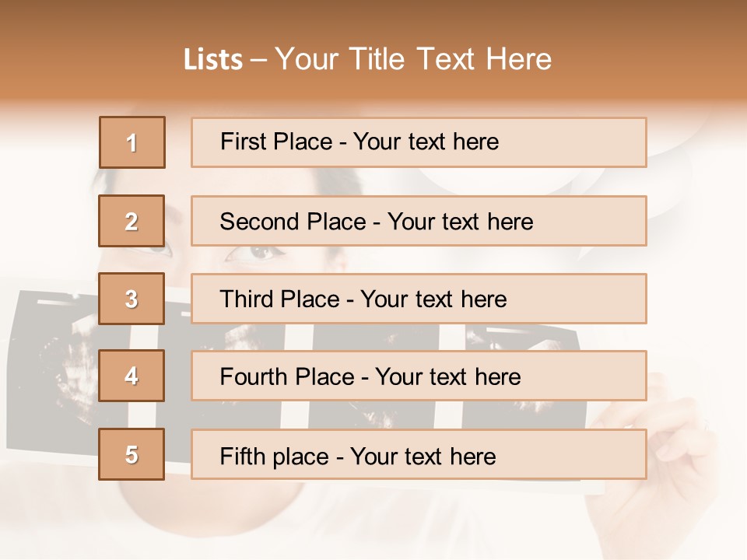Viewport: 747px width, 560px height.
Task: Click the bold word Lists in title
Action: pyautogui.click(x=213, y=59)
